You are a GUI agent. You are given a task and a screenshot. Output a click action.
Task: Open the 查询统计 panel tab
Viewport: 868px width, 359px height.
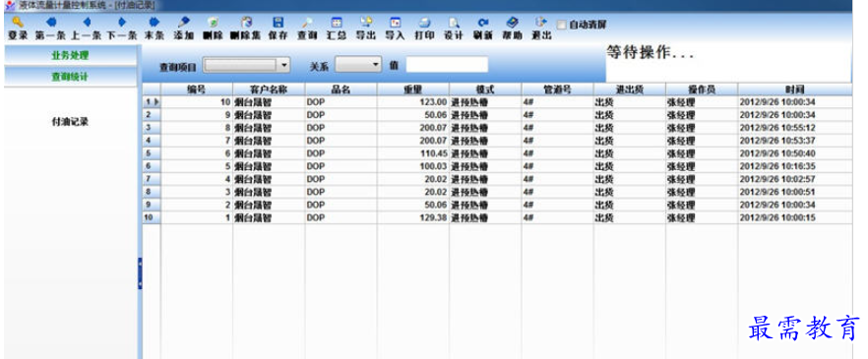pos(70,77)
